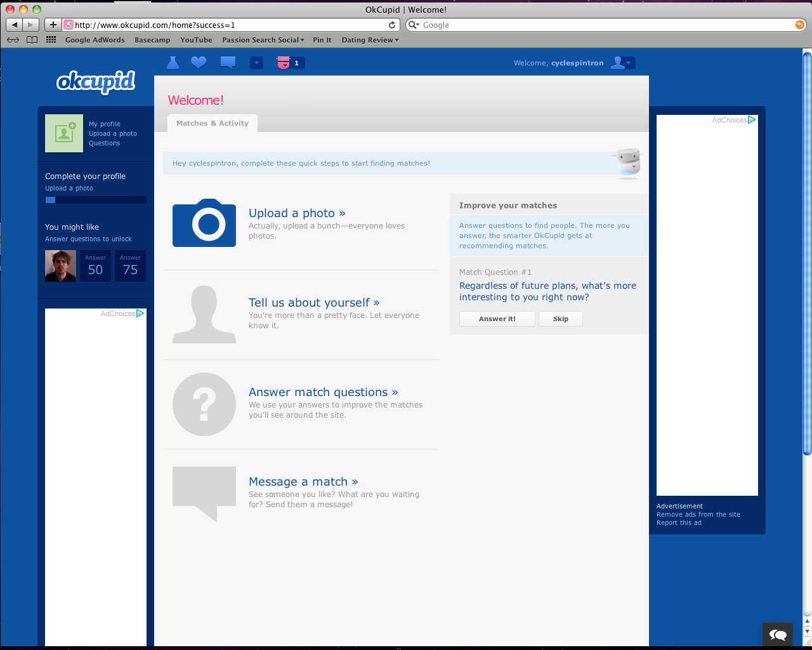
Task: Open the pink notification robot icon
Action: pos(284,63)
